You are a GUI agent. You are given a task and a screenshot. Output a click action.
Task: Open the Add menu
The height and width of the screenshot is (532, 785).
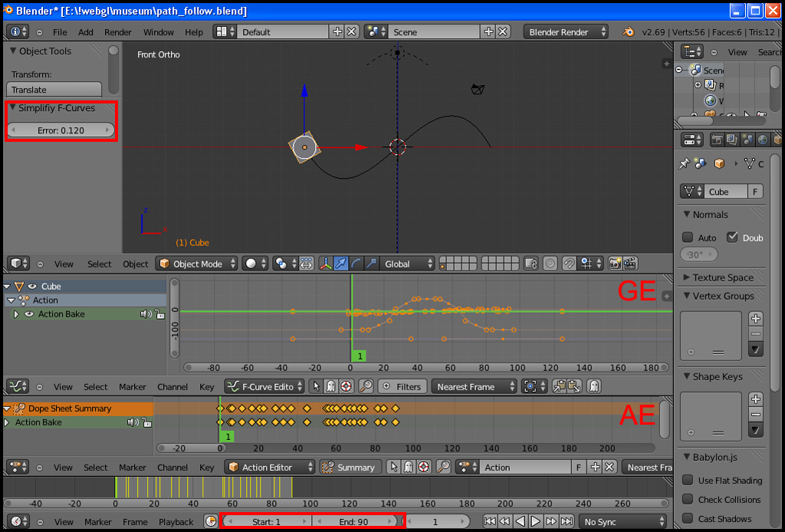pos(86,31)
